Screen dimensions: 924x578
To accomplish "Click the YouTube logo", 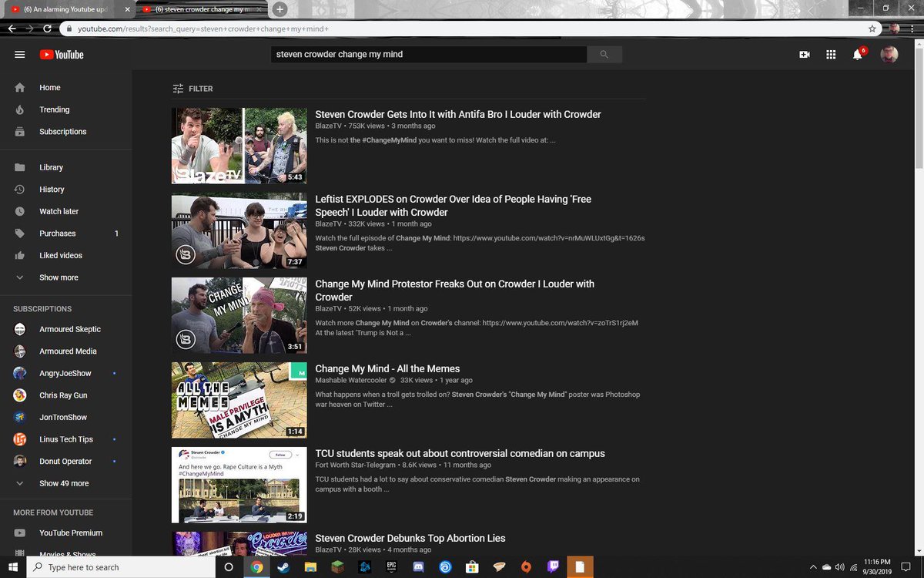I will tap(62, 55).
